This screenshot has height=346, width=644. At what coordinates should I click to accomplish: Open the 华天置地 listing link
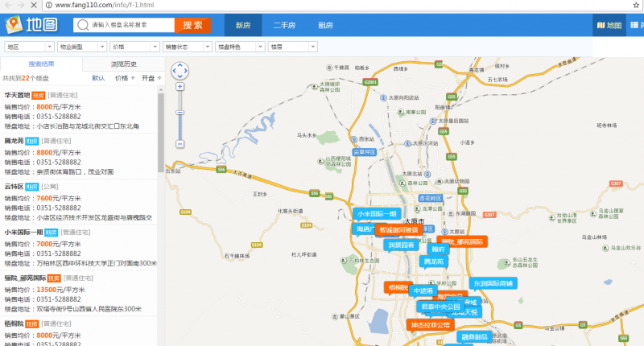point(17,95)
